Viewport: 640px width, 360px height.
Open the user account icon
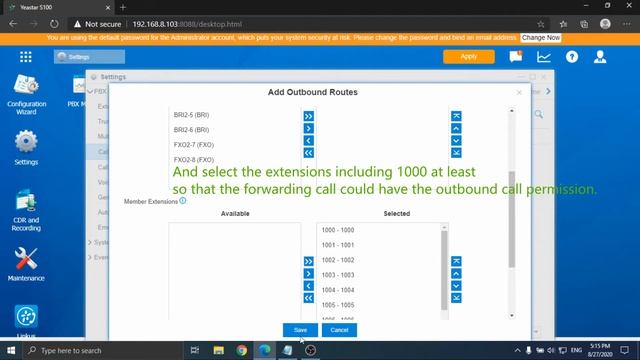click(x=600, y=57)
